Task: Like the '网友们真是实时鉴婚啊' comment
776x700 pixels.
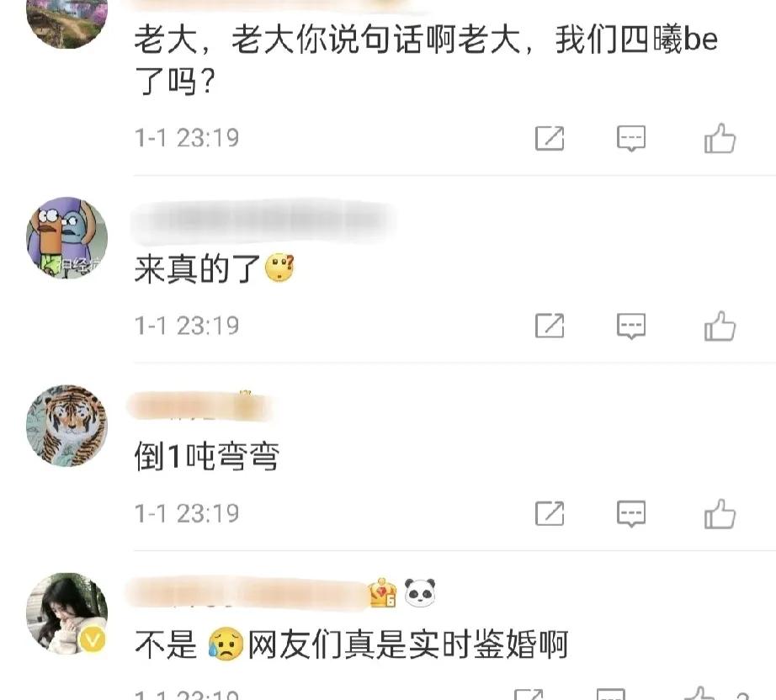Action: pos(700,693)
